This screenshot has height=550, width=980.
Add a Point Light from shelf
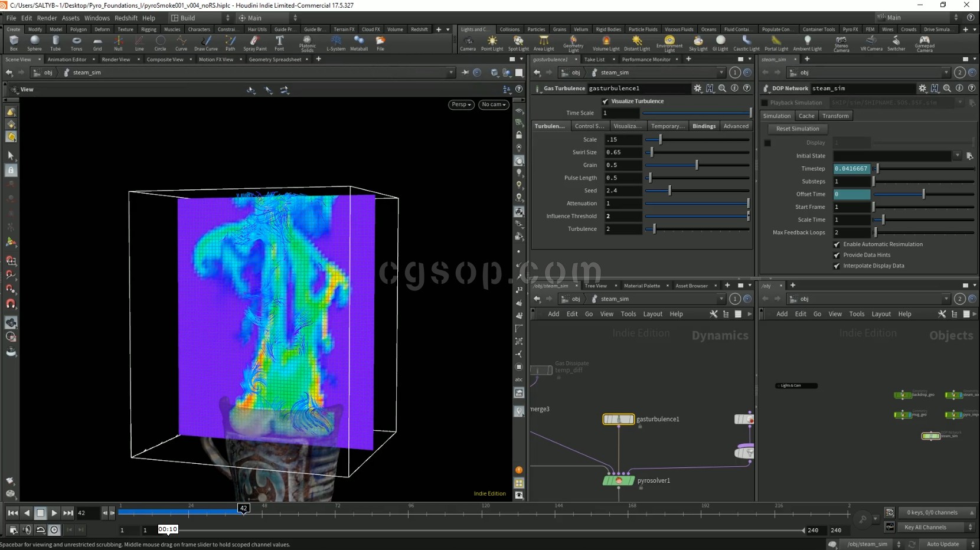pyautogui.click(x=492, y=42)
